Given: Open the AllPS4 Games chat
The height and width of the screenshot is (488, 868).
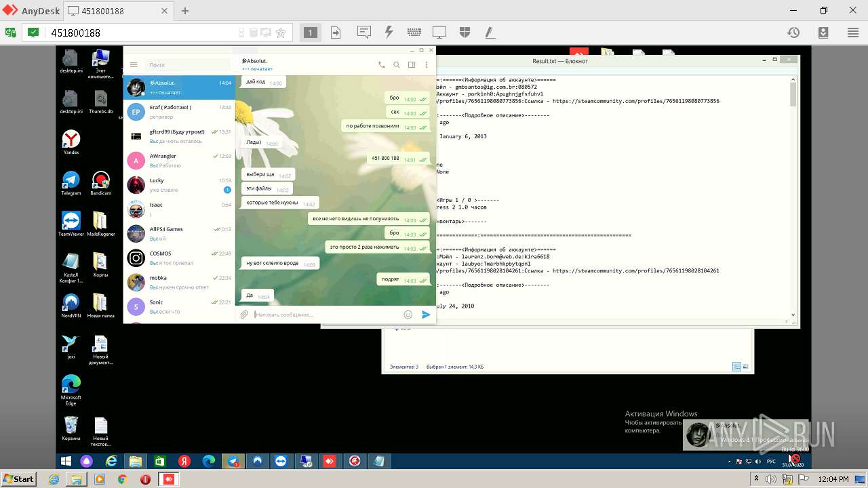Looking at the screenshot, I should pyautogui.click(x=179, y=234).
